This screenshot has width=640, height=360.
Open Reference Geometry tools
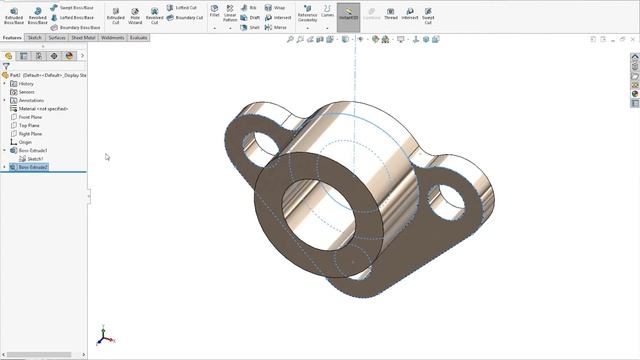tap(307, 13)
